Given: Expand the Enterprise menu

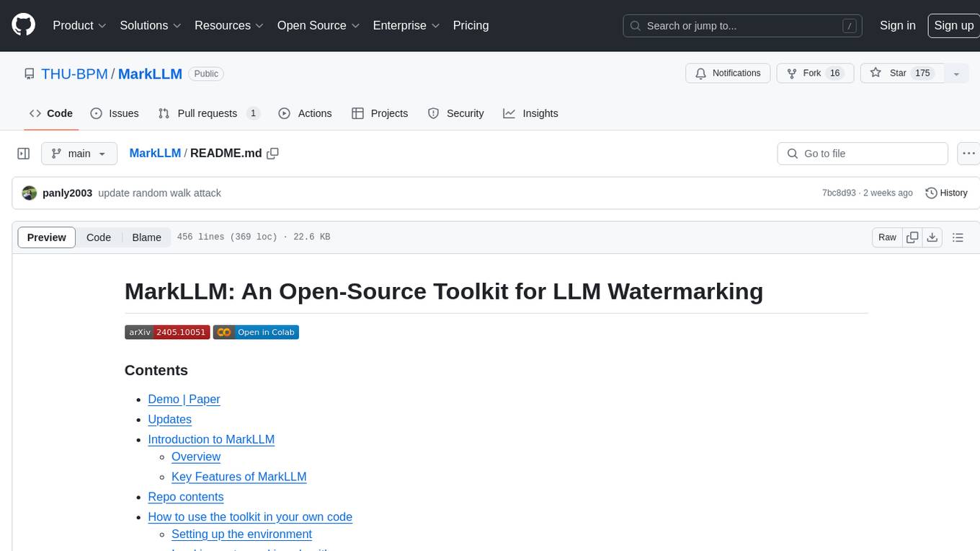Looking at the screenshot, I should click(x=406, y=25).
